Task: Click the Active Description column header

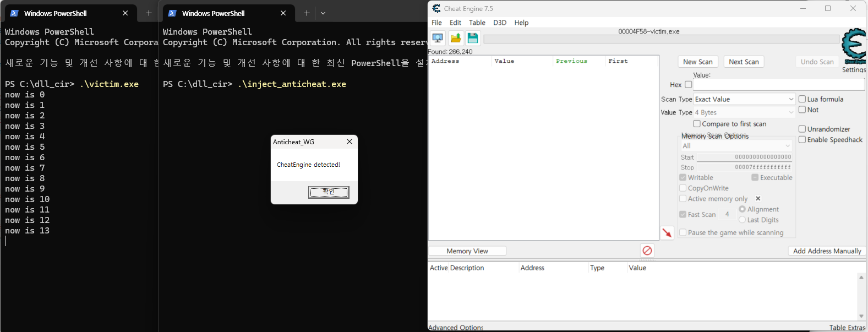Action: 457,268
